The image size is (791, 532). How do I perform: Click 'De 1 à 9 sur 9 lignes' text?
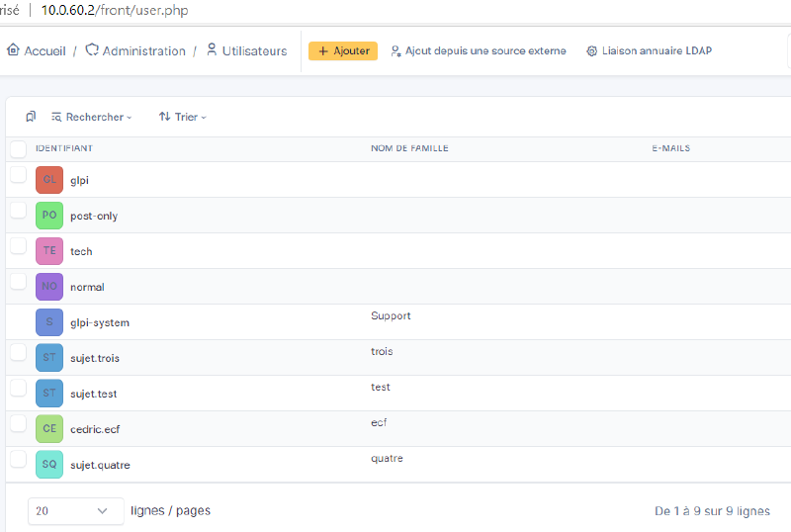[x=712, y=511]
